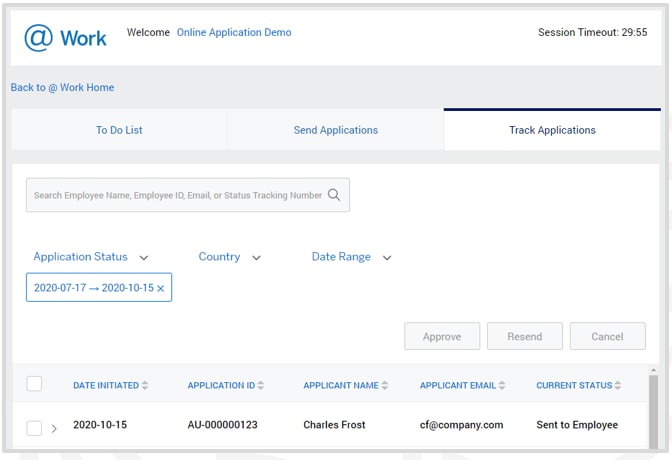The width and height of the screenshot is (672, 460).
Task: Tick the checkbox for the 2020-10-15 row
Action: click(x=34, y=428)
